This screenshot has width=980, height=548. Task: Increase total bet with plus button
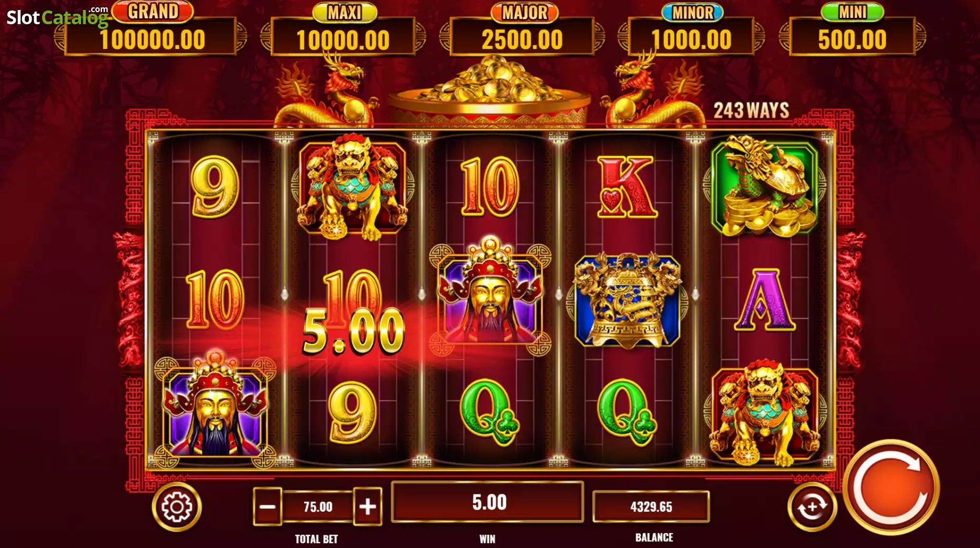point(367,506)
